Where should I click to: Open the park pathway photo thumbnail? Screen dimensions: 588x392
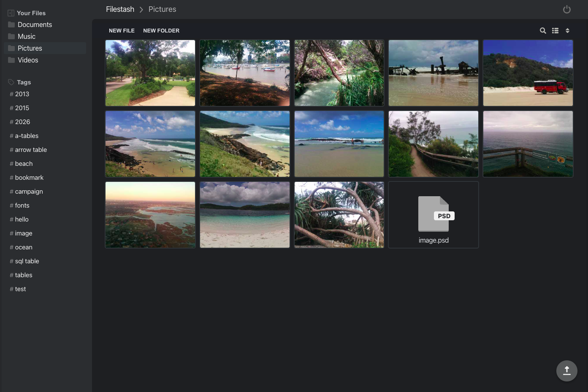[x=150, y=73]
